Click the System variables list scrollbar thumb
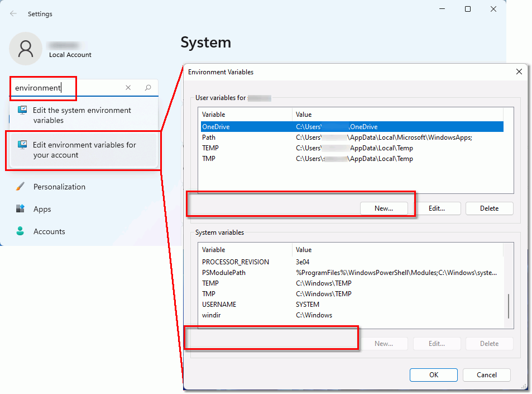 pos(508,306)
